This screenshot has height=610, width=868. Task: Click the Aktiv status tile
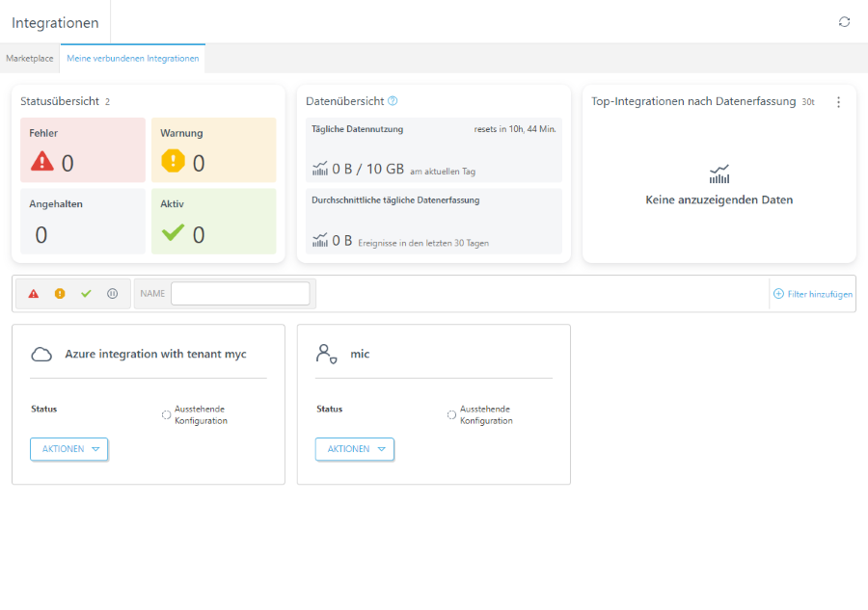pos(214,222)
